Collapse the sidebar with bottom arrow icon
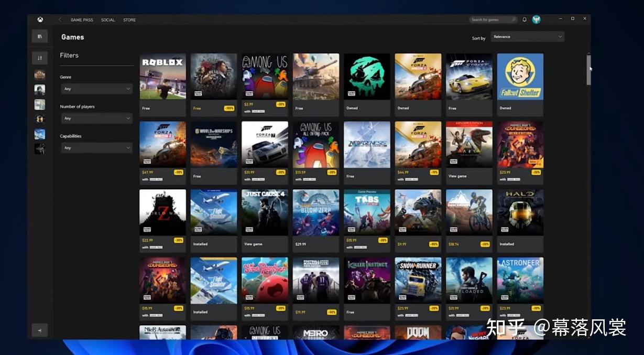Screen dimensions: 644x355 pos(40,330)
